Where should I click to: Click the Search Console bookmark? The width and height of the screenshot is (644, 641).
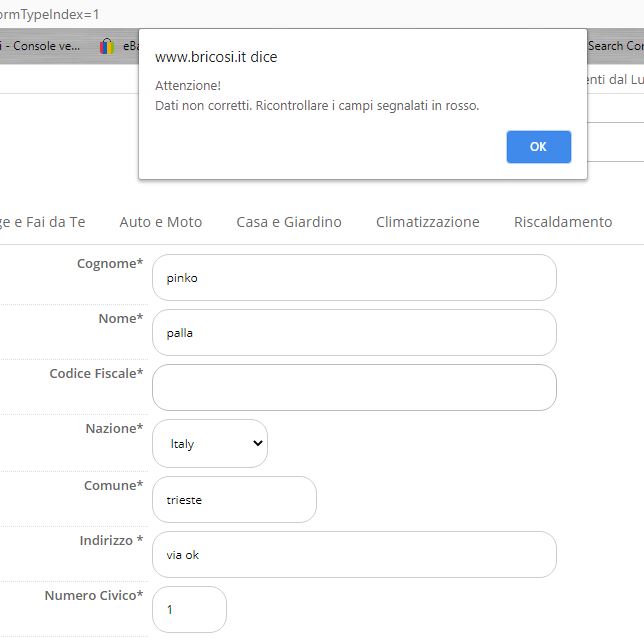pyautogui.click(x=614, y=46)
